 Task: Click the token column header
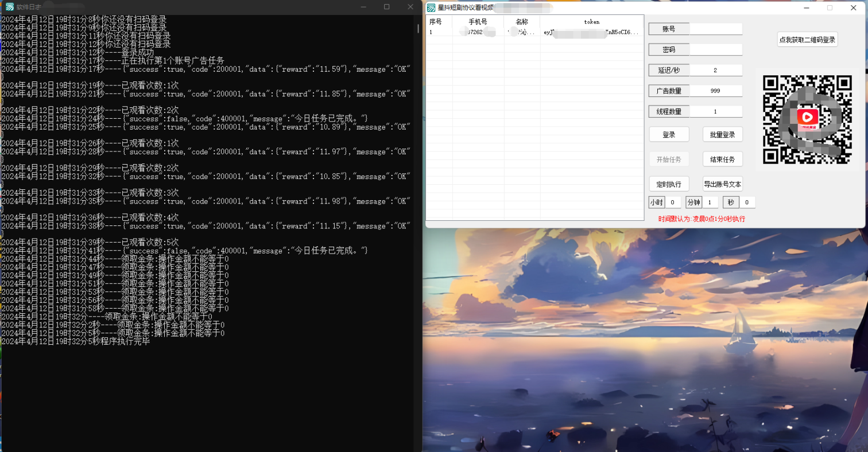591,22
